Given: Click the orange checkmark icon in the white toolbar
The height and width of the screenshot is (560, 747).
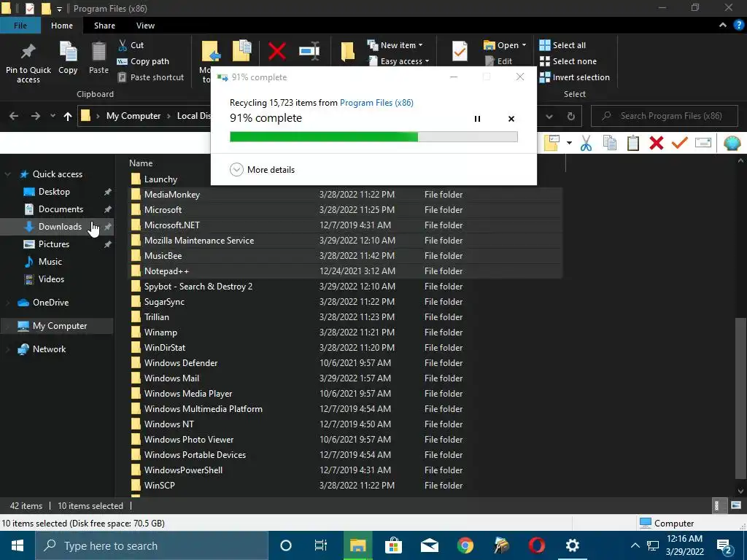Looking at the screenshot, I should coord(680,142).
